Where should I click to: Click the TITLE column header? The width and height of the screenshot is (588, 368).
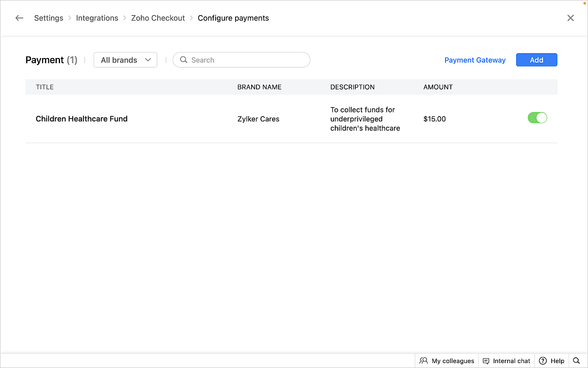pyautogui.click(x=45, y=87)
